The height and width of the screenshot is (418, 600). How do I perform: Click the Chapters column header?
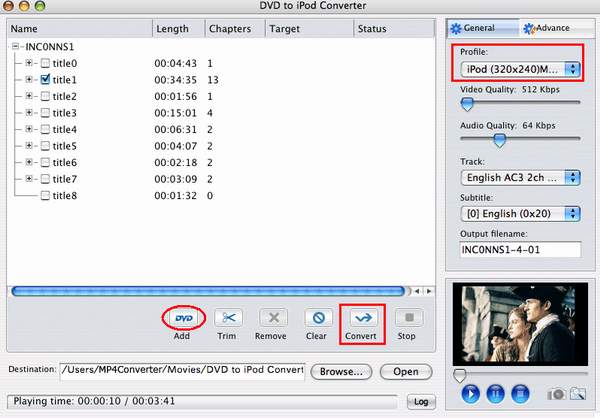point(235,29)
